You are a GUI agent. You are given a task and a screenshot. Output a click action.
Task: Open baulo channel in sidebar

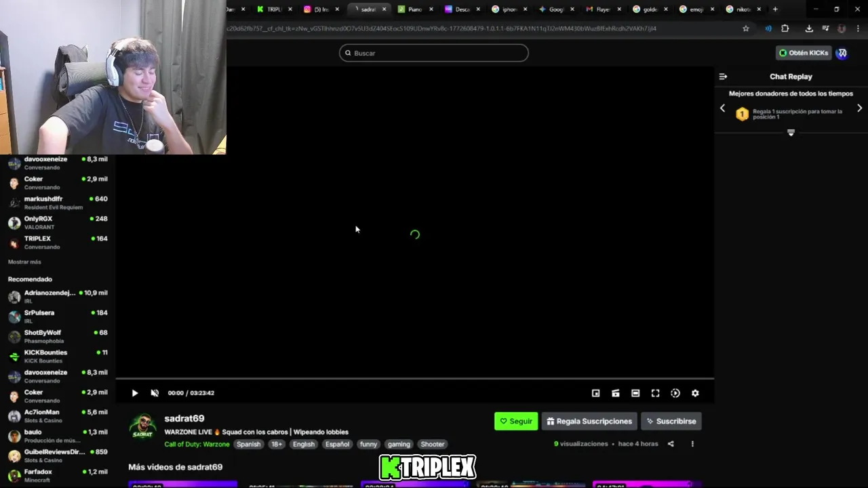58,436
